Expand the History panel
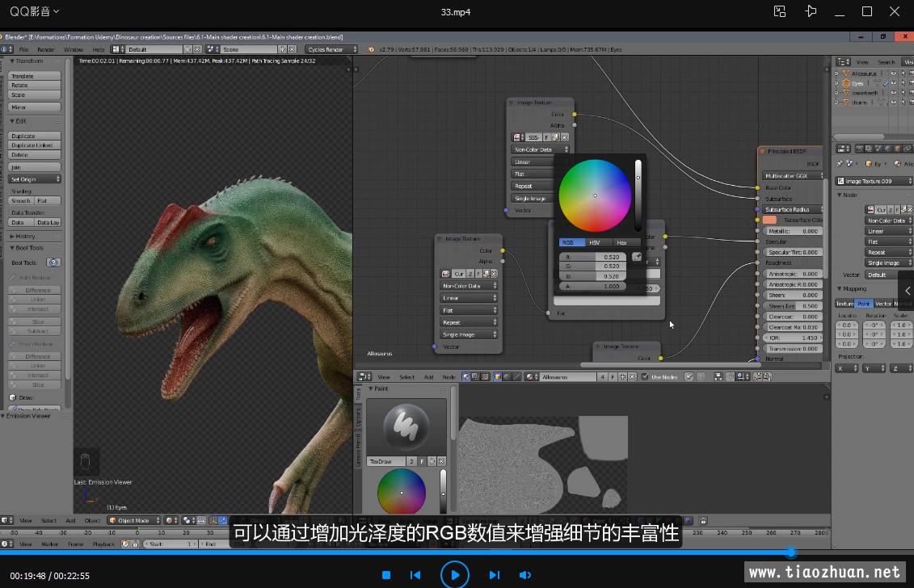 23,236
